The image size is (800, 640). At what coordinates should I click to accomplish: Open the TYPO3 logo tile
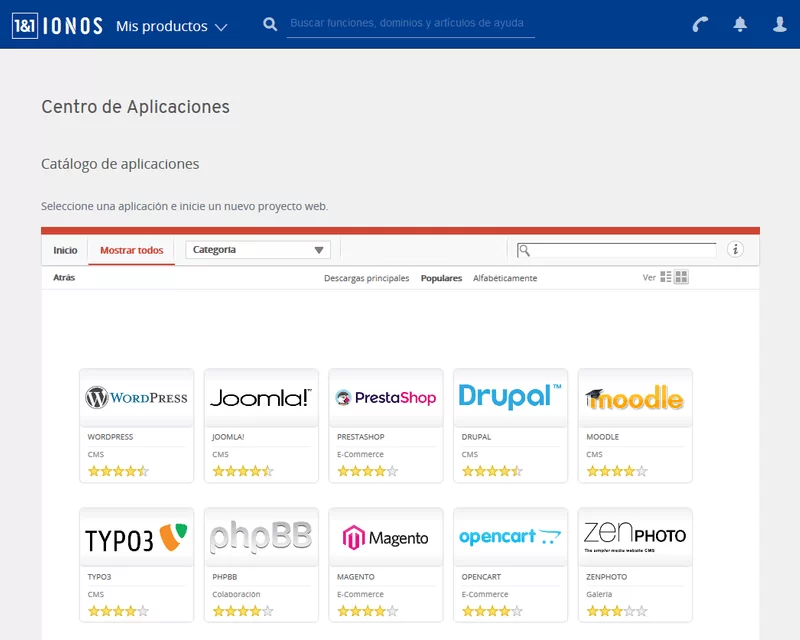pyautogui.click(x=137, y=537)
